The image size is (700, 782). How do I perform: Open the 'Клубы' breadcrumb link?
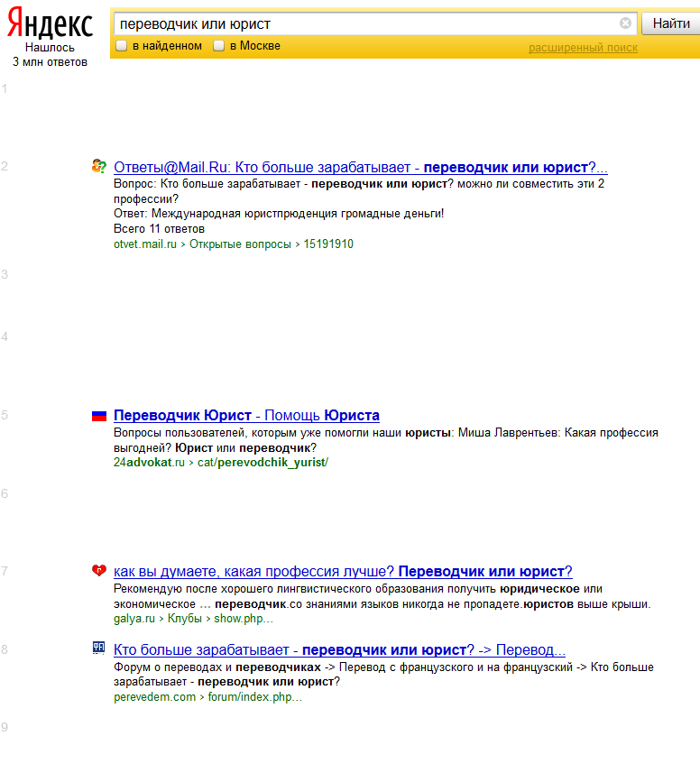tap(184, 619)
